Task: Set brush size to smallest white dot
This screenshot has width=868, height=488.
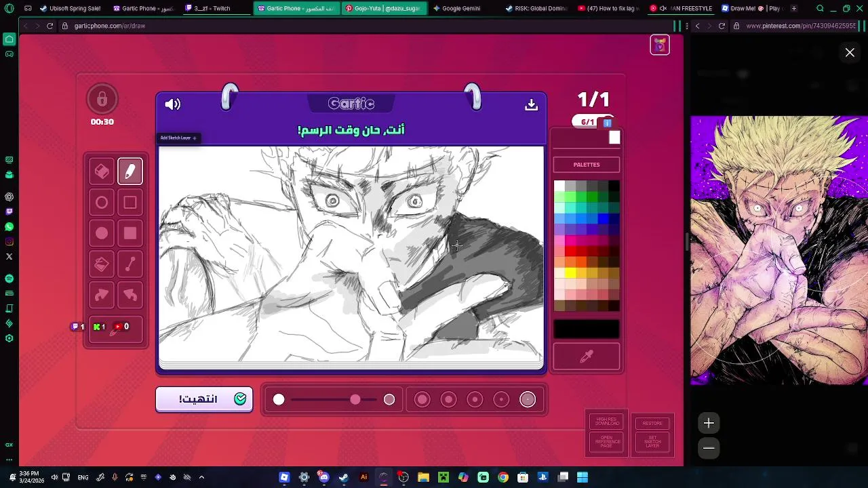Action: tap(279, 400)
